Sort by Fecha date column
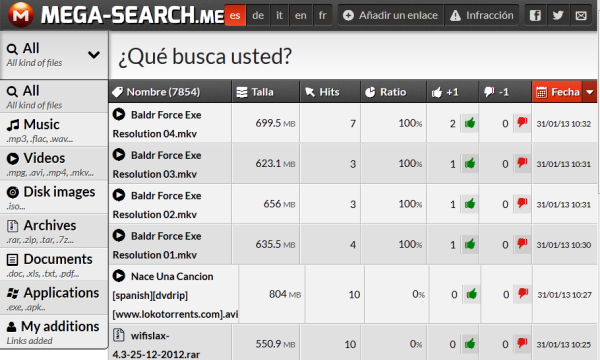The height and width of the screenshot is (360, 600). tap(557, 92)
